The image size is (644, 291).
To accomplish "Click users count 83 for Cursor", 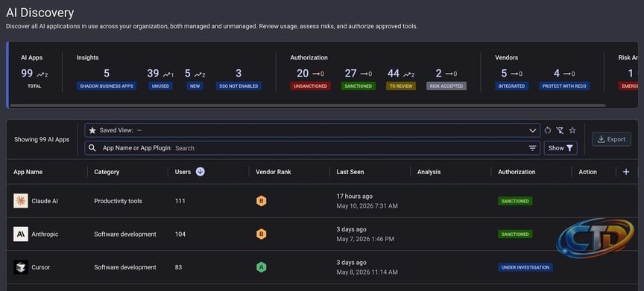I will point(178,268).
